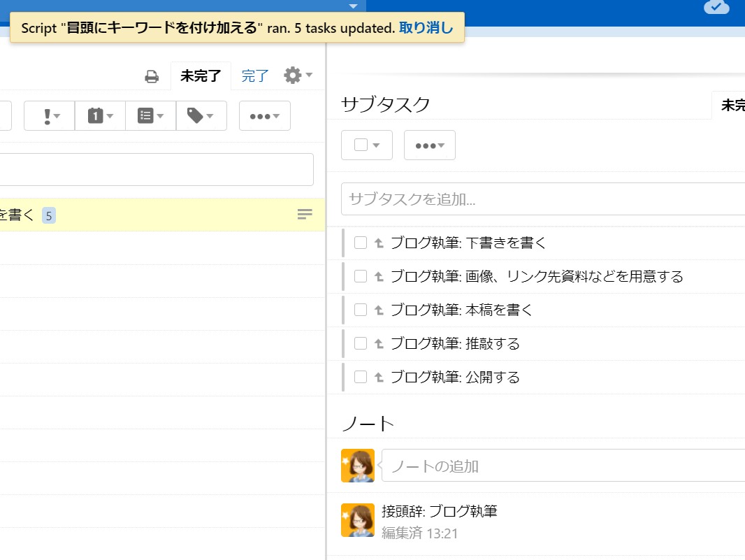Image resolution: width=745 pixels, height=560 pixels.
Task: Click the note lines icon on highlighted task
Action: click(305, 215)
